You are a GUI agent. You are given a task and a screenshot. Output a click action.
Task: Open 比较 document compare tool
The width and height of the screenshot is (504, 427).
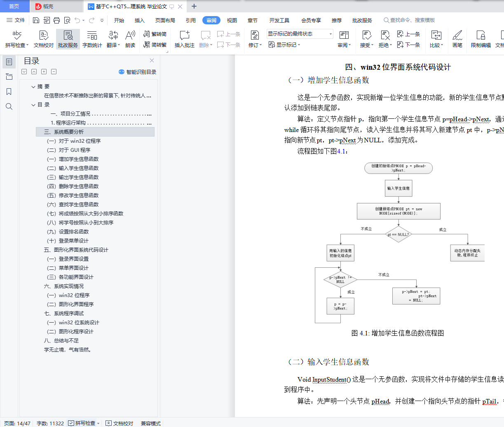click(436, 39)
